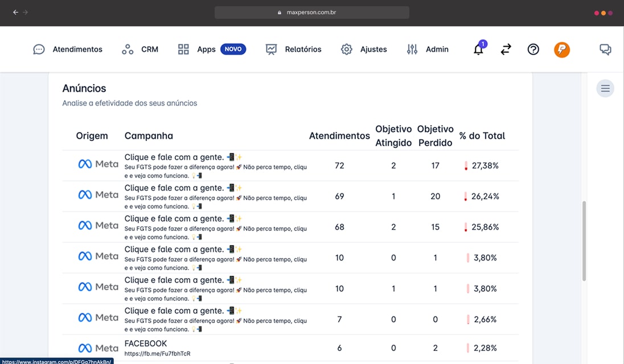Click the 27,38% percentage bar indicator
This screenshot has width=624, height=364.
point(466,166)
